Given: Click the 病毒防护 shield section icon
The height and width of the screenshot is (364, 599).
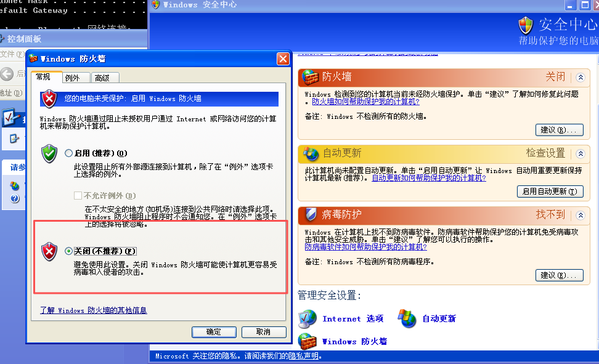Looking at the screenshot, I should coord(311,215).
